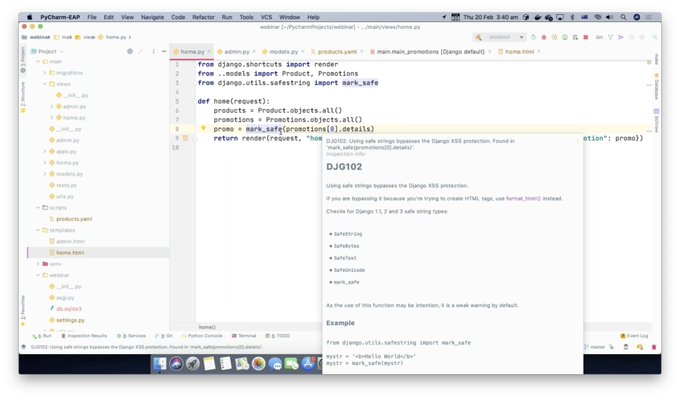Screen dimensions: 680x399
Task: Open Launchpad rocket from the Dock
Action: point(193,363)
